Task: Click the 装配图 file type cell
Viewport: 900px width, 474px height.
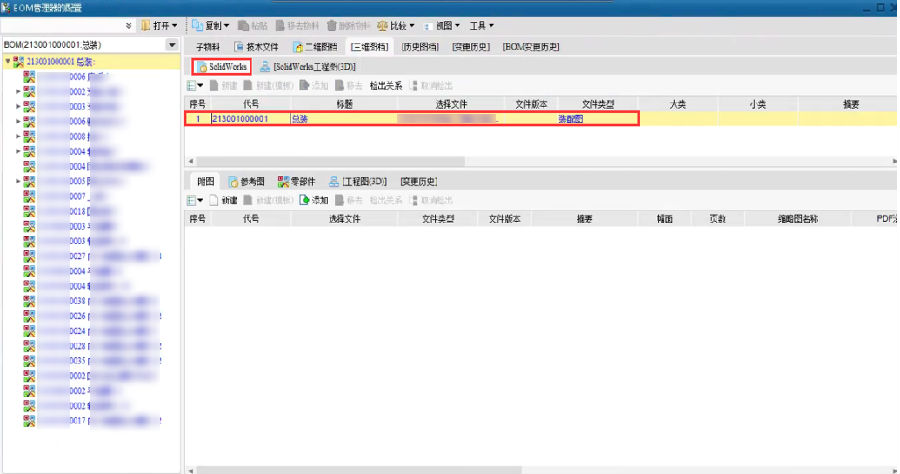Action: pos(598,119)
